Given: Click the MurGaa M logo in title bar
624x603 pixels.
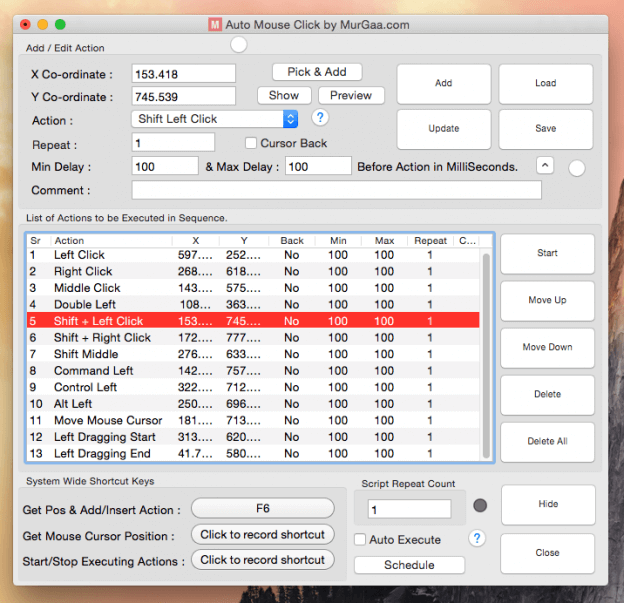Looking at the screenshot, I should click(x=215, y=25).
